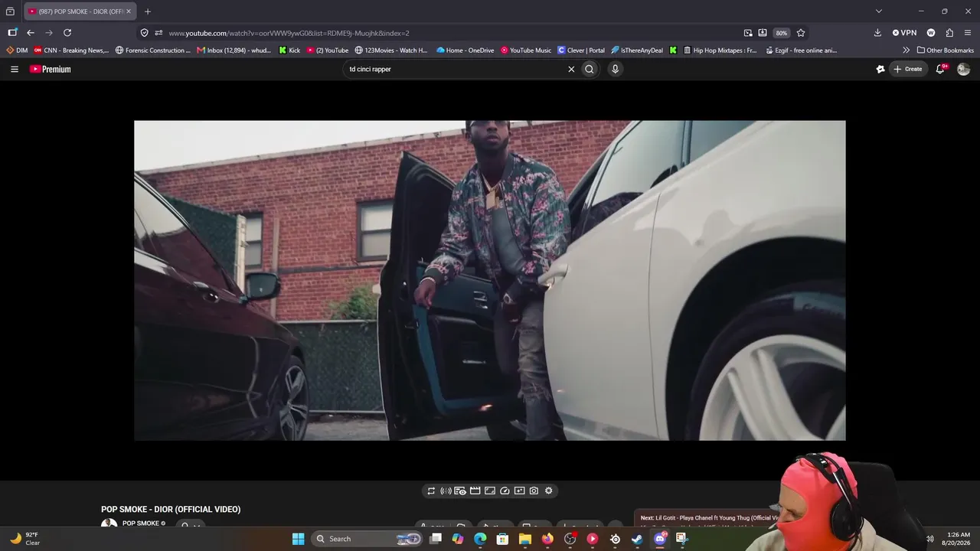Open the Clever | Portal bookmark

click(581, 51)
